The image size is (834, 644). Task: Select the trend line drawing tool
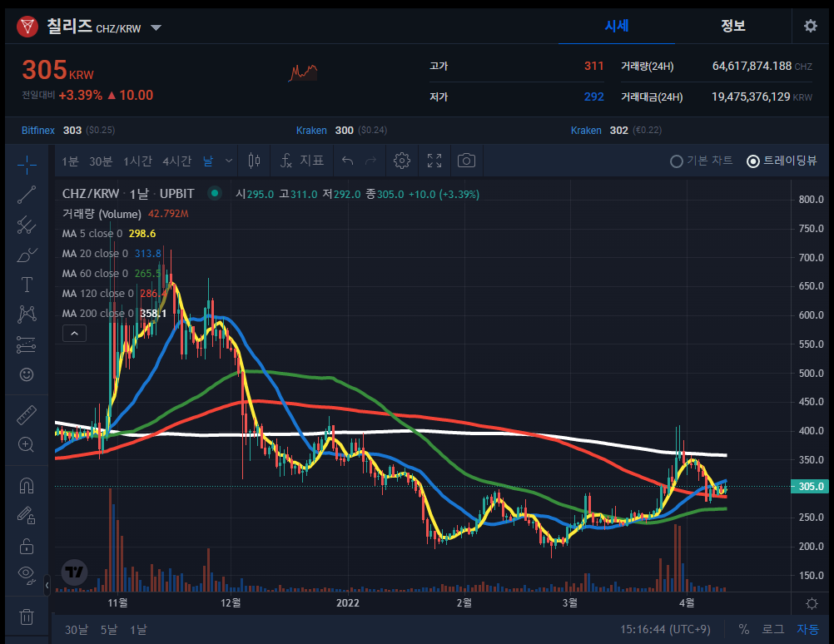tap(27, 195)
